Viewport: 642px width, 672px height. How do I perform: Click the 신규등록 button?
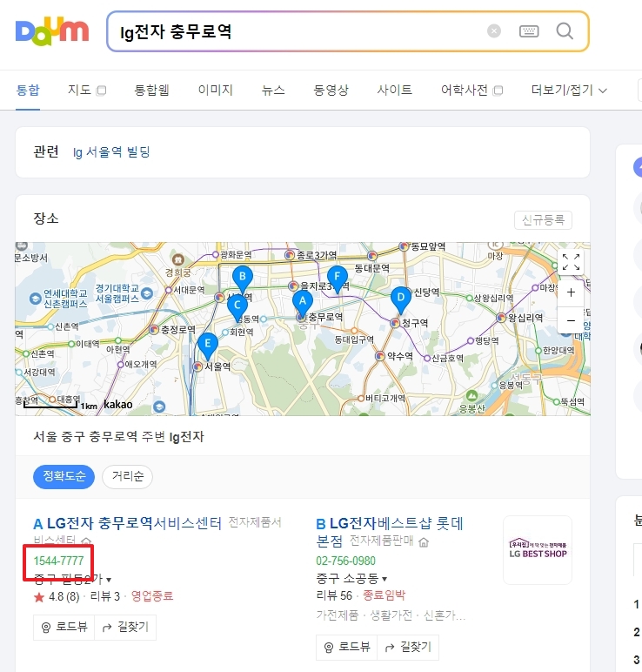[x=543, y=220]
